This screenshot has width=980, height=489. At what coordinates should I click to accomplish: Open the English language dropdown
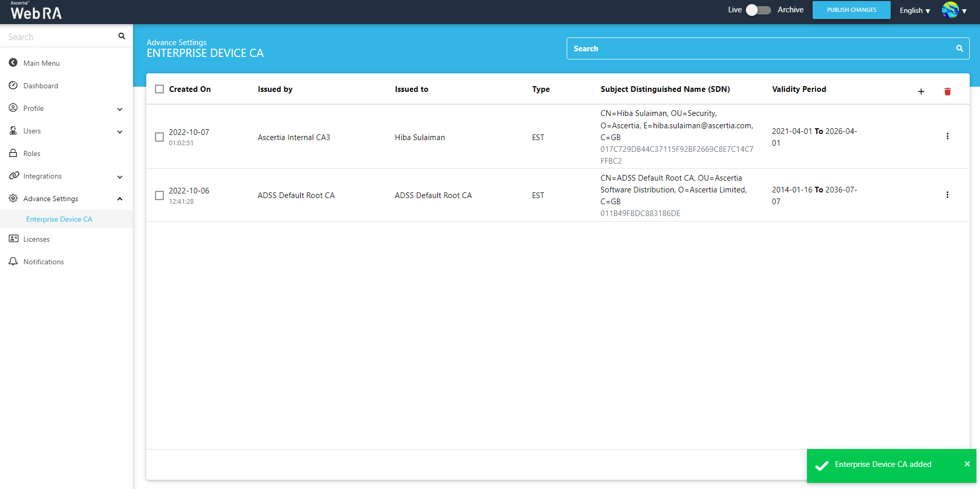[x=914, y=11]
